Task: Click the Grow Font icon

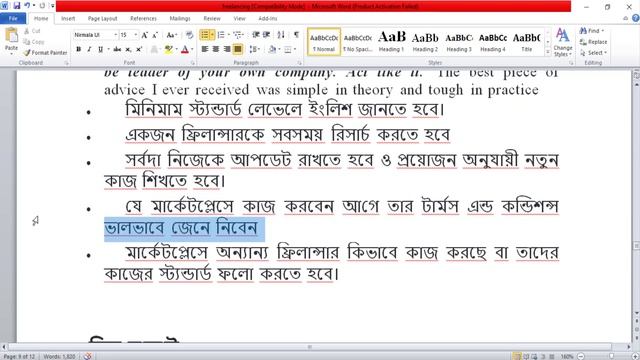Action: 144,35
